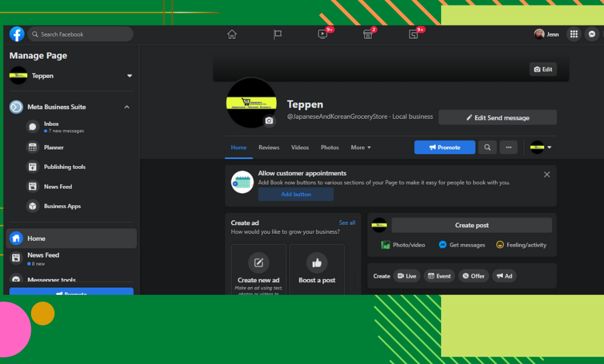The width and height of the screenshot is (604, 364).
Task: Click Edit cover photo button
Action: point(543,69)
